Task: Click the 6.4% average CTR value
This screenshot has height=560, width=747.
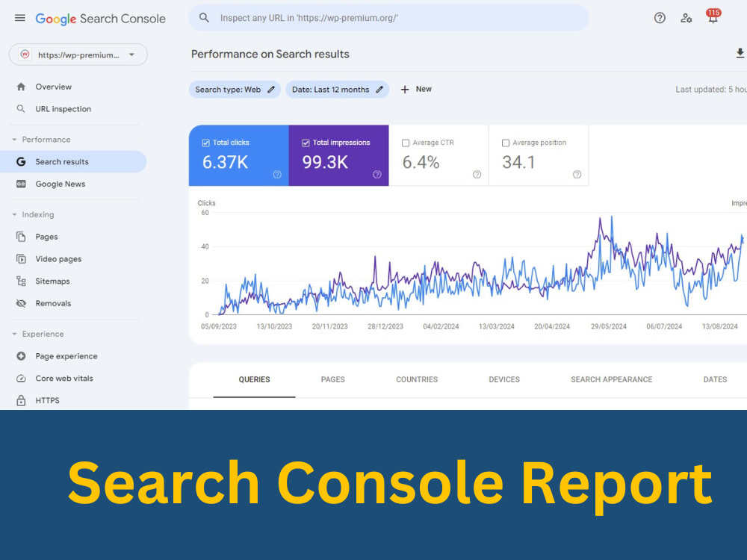Action: tap(421, 162)
